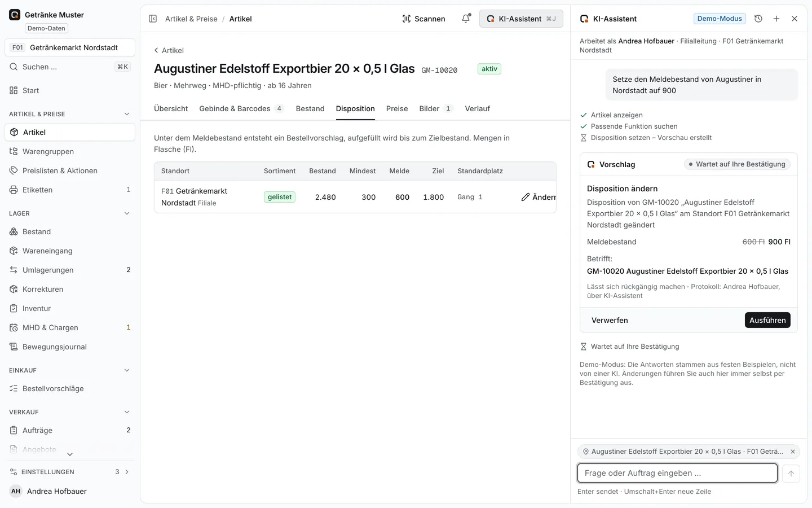The image size is (812, 508).
Task: Click the Demo-Daten label
Action: [46, 28]
